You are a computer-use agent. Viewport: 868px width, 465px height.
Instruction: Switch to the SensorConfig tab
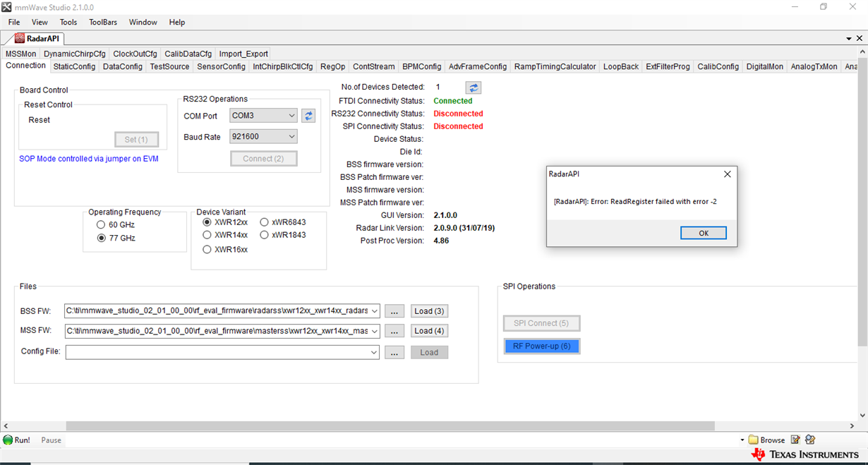[221, 66]
